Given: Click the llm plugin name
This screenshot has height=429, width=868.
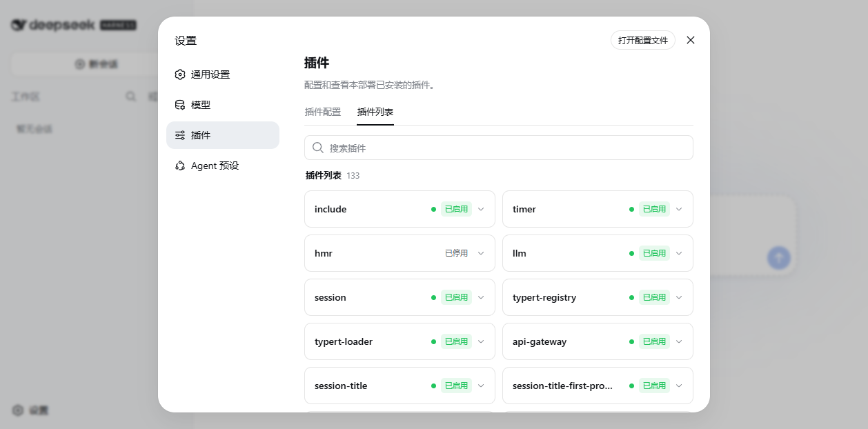Looking at the screenshot, I should point(520,253).
